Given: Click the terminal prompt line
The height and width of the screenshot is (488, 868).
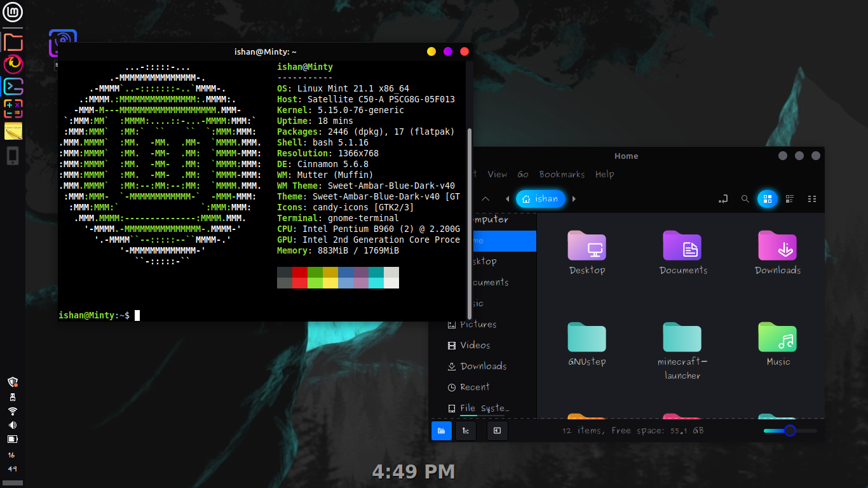Looking at the screenshot, I should [99, 315].
